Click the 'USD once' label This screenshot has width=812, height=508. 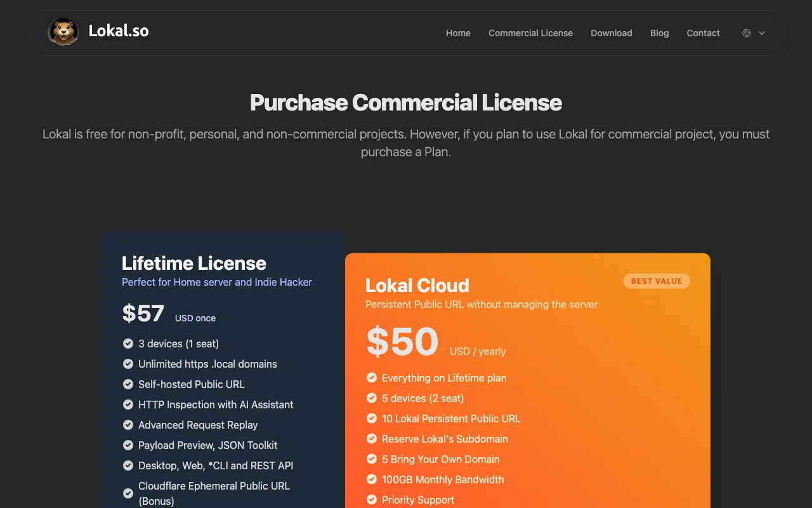pyautogui.click(x=195, y=318)
